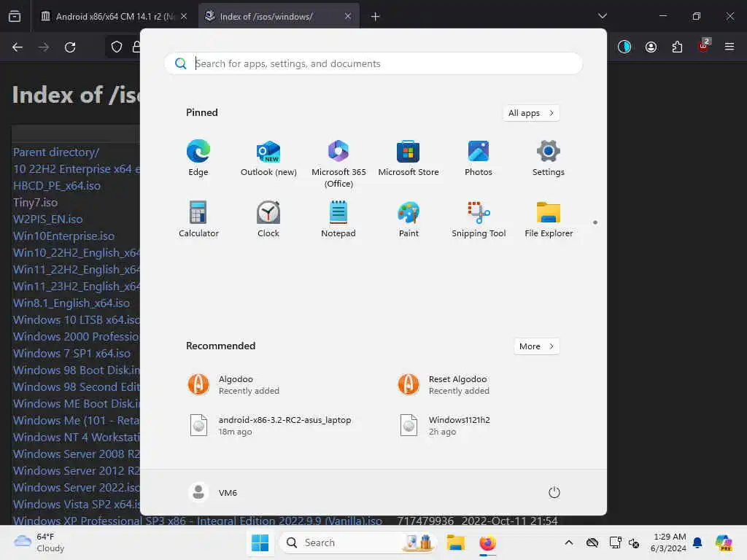The height and width of the screenshot is (560, 747).
Task: Open the HBCD_PE_x64.iso link
Action: pos(57,186)
